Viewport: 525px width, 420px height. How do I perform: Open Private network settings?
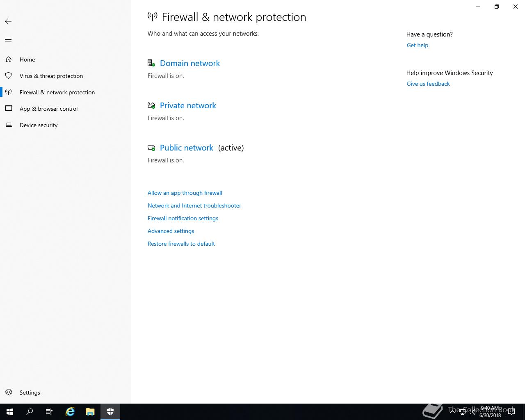pos(188,105)
